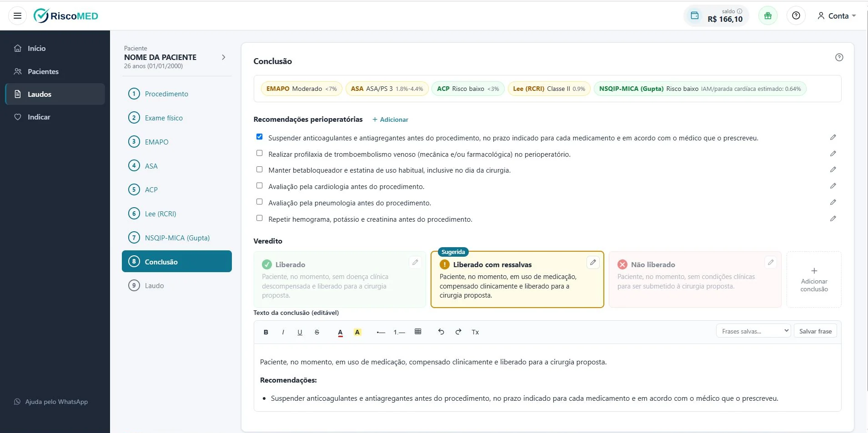Check Manter betabloqueador e estatina
Viewport: 868px width, 433px height.
[259, 169]
